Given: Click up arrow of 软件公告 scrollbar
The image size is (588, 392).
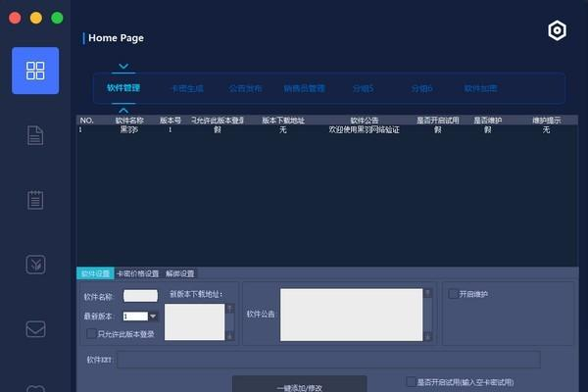Looking at the screenshot, I should (427, 293).
